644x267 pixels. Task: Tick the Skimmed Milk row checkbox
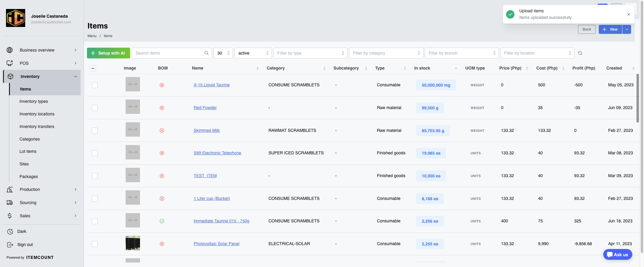click(95, 131)
